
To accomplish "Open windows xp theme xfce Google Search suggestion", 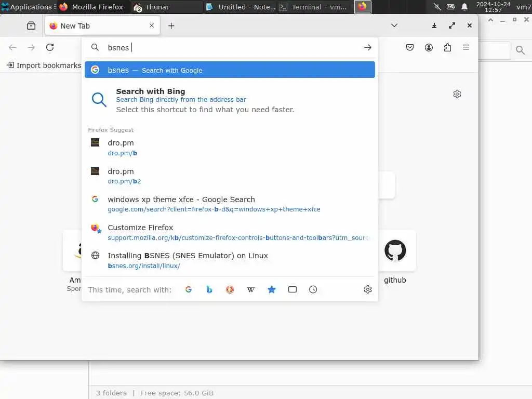I will (230, 204).
